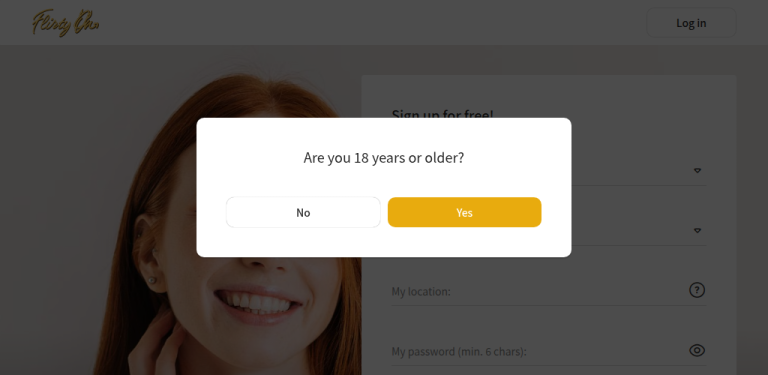Focus the My location input field
768x375 pixels.
click(549, 291)
